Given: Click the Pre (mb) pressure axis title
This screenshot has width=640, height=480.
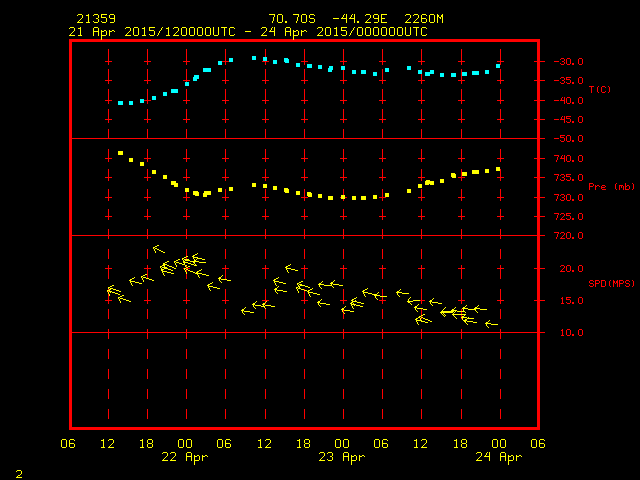Looking at the screenshot, I should 611,187.
